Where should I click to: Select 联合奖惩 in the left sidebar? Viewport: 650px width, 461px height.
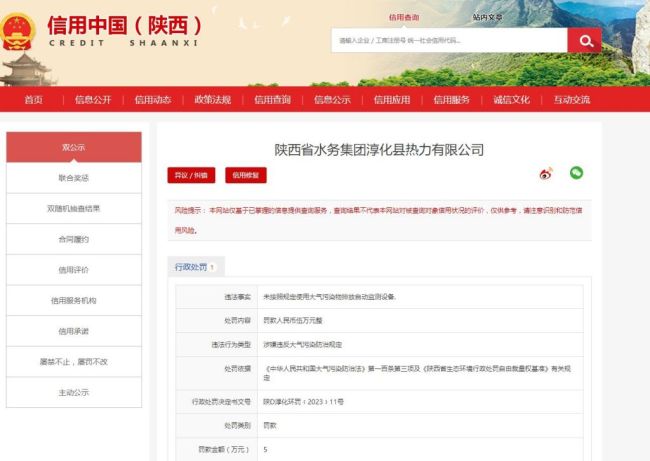[74, 178]
